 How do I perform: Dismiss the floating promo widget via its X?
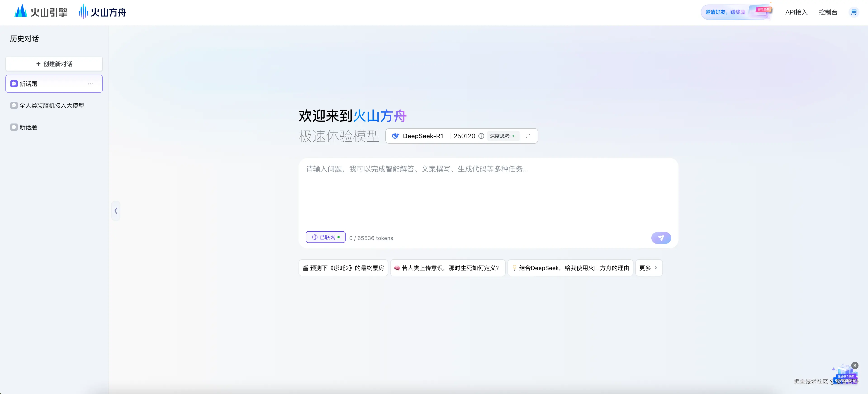855,365
